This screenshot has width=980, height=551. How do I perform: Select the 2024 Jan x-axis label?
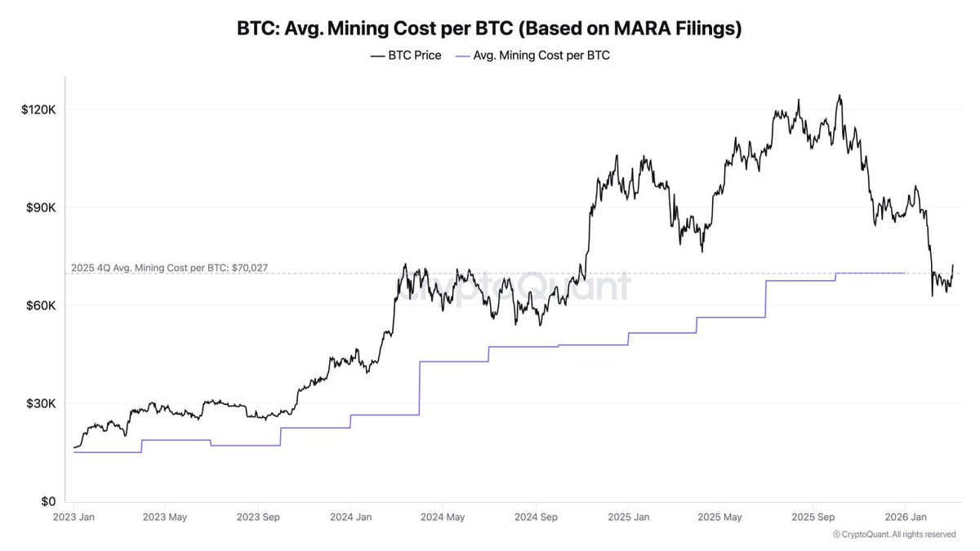point(351,518)
